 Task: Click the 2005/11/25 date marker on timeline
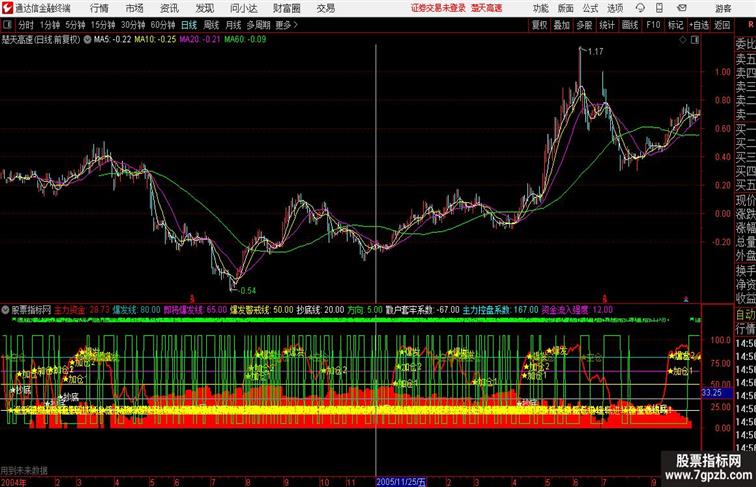401,482
